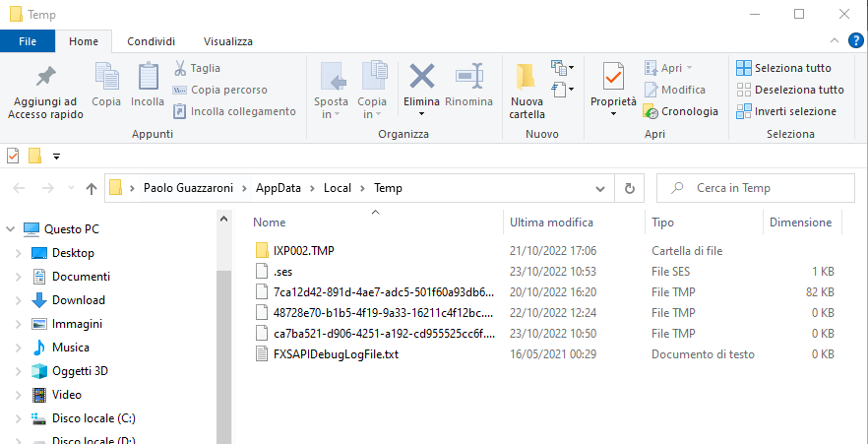Screen dimensions: 868x444
Task: Click the Incolla paste button
Action: click(x=148, y=86)
